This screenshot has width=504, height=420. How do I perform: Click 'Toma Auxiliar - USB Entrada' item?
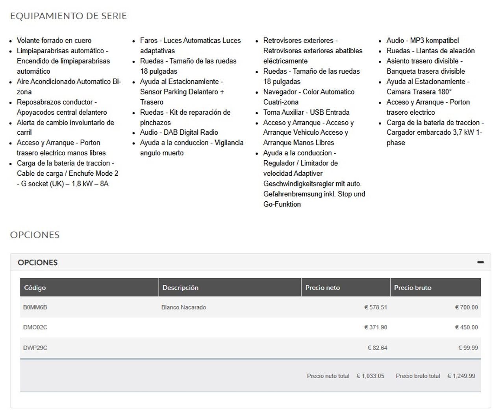pos(306,112)
